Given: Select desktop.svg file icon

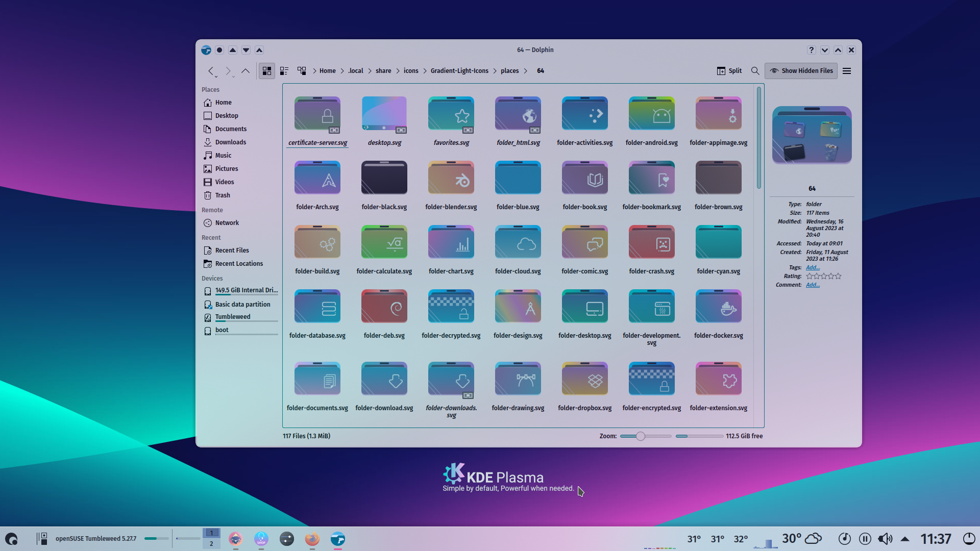Looking at the screenshot, I should click(384, 114).
